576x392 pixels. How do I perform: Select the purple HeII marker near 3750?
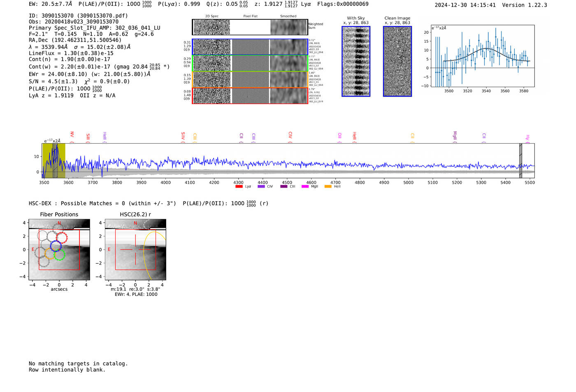[105, 137]
